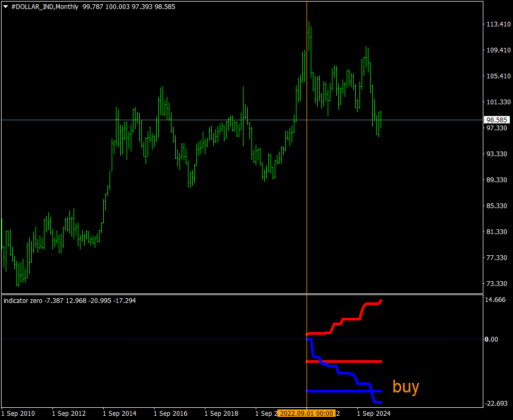Select 1 Sep 2024 on time axis
Screen dimensions: 513x420
(373, 413)
